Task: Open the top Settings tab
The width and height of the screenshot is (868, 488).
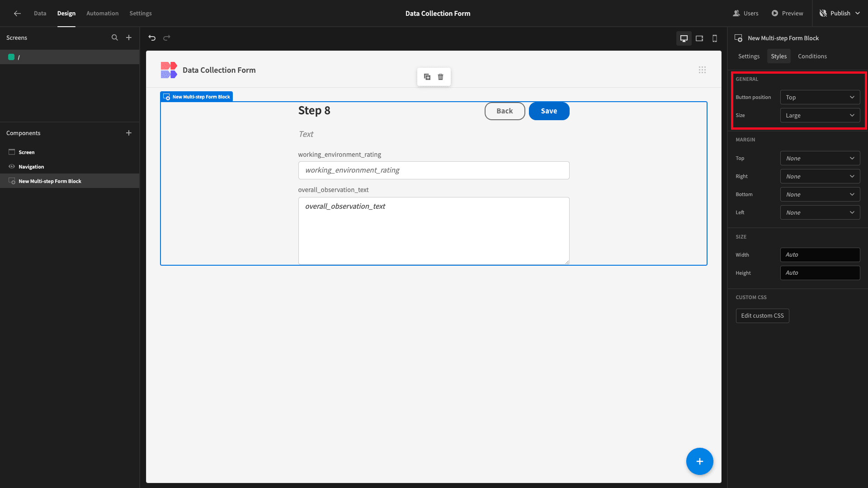Action: [141, 14]
